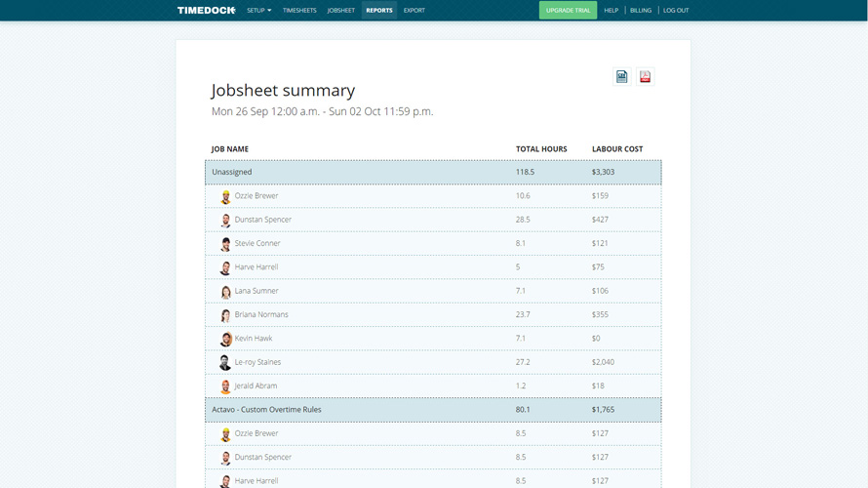Click Lana Sumner's profile picture
This screenshot has height=488, width=868.
click(x=225, y=292)
